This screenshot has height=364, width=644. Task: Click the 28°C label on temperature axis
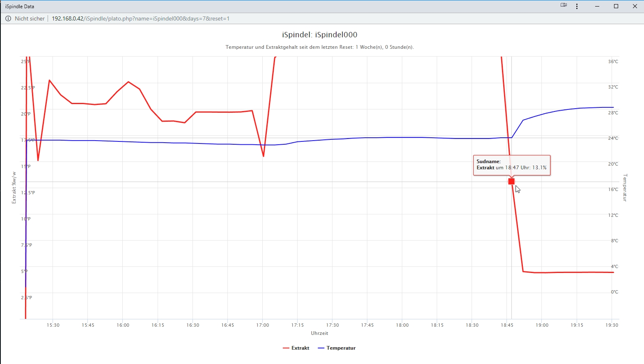coord(613,113)
